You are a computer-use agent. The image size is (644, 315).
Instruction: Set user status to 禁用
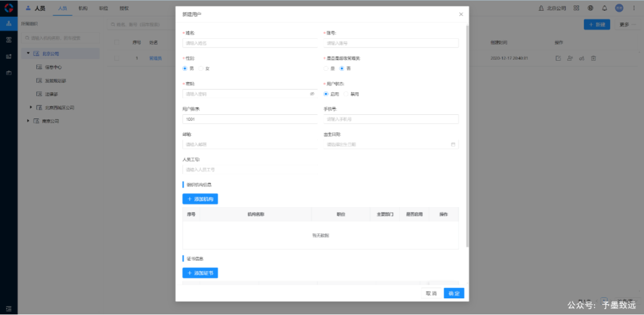[346, 94]
